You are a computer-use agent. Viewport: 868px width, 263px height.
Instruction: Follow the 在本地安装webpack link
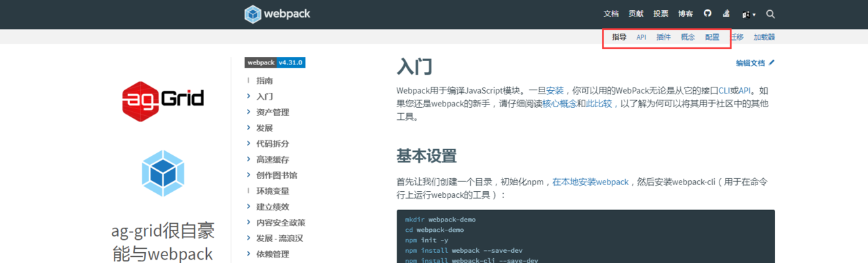(x=591, y=182)
